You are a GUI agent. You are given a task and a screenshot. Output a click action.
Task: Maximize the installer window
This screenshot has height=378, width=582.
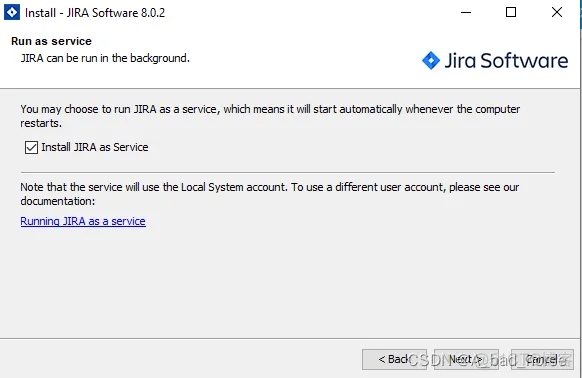coord(511,12)
